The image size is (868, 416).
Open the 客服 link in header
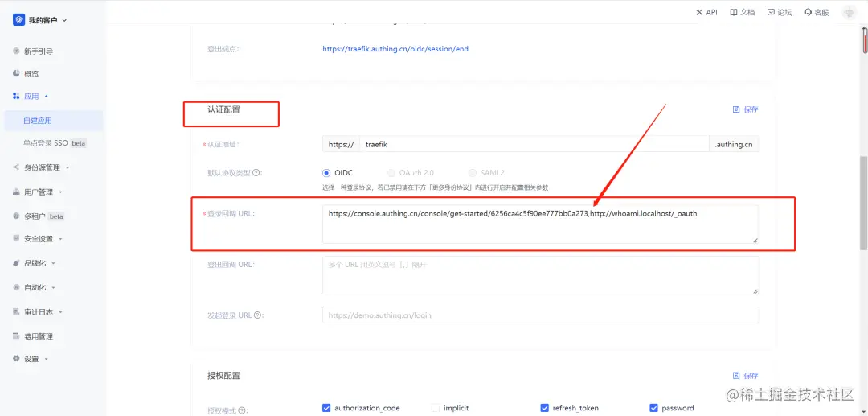(821, 12)
